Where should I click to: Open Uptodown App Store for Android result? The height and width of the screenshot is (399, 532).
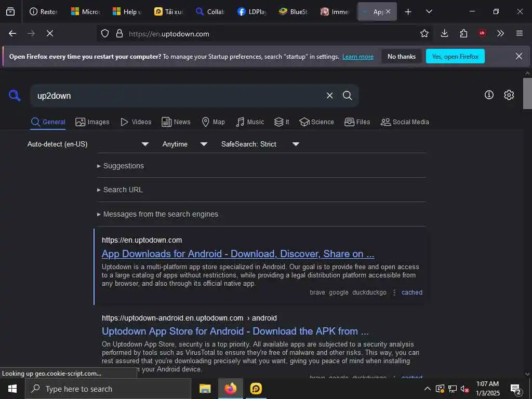click(235, 331)
